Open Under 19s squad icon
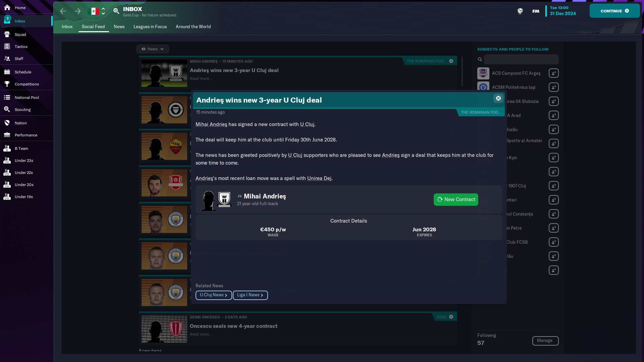 pyautogui.click(x=7, y=196)
